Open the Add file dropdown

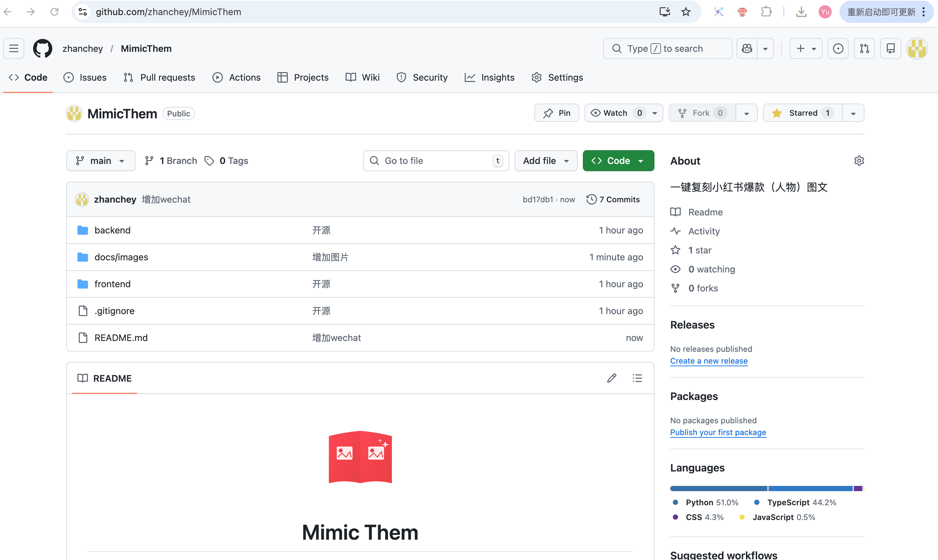pyautogui.click(x=546, y=161)
